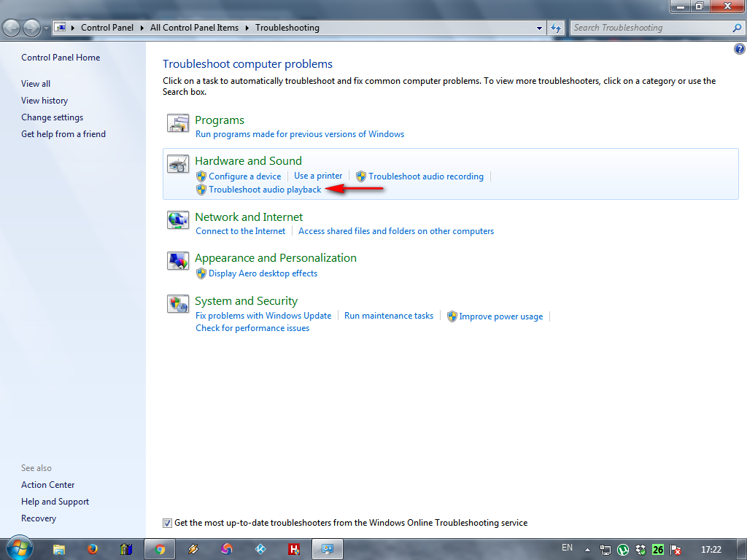Viewport: 747px width, 560px height.
Task: Click the help question mark icon
Action: [740, 49]
